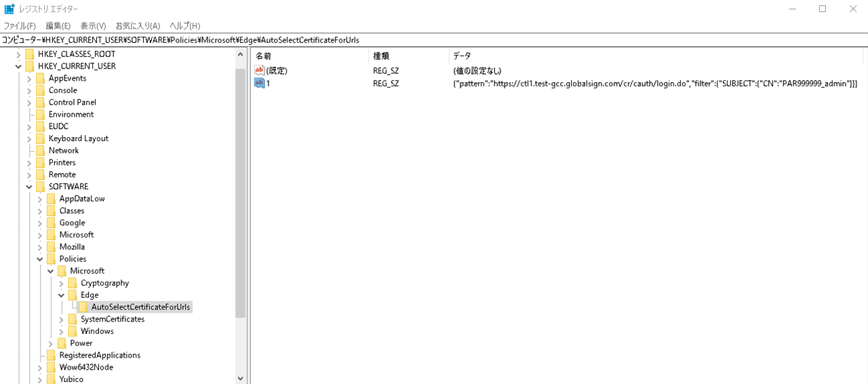Viewport: 868px width, 384px height.
Task: Expand the Cryptography key
Action: pos(62,284)
